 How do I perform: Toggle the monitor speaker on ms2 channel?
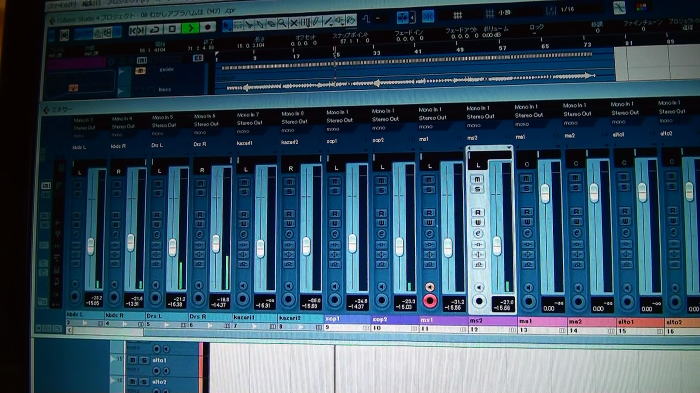479,287
